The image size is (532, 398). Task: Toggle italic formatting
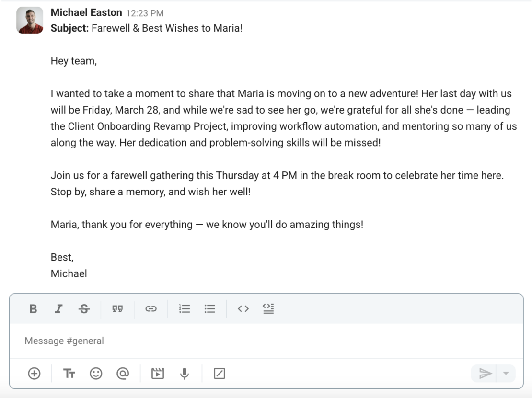tap(58, 309)
